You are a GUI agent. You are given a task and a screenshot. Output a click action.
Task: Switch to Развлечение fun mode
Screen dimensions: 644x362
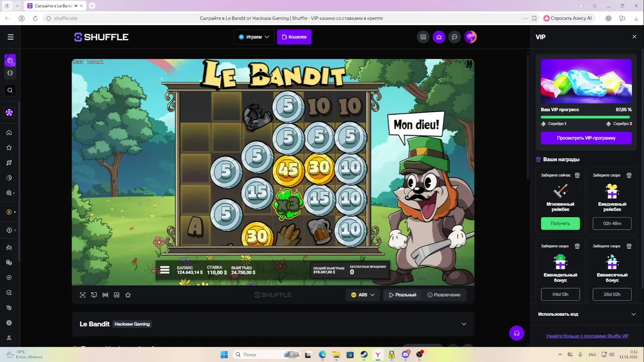[x=444, y=295]
